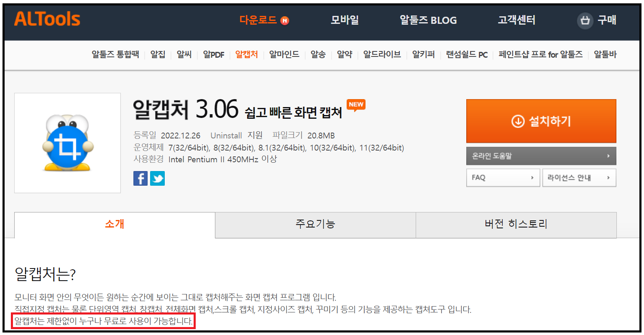
Task: Open the 알툴즈 BLOG menu
Action: [x=428, y=20]
